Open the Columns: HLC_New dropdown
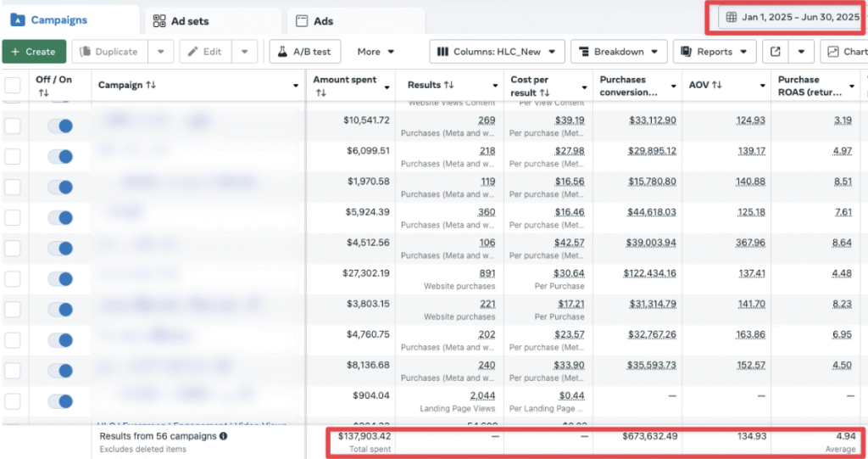 [x=497, y=52]
